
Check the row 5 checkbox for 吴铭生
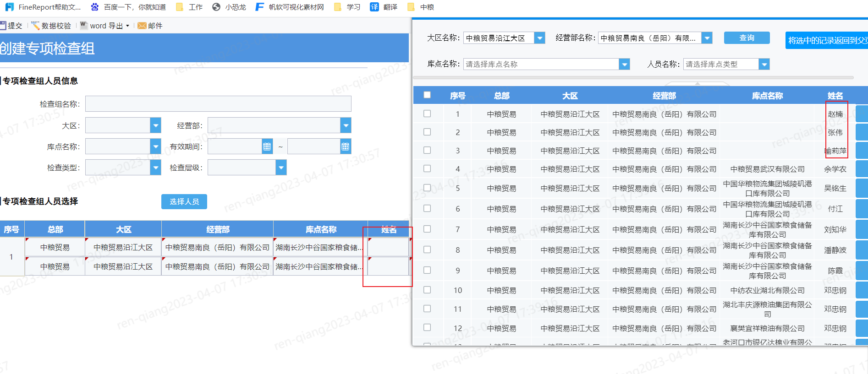[427, 188]
